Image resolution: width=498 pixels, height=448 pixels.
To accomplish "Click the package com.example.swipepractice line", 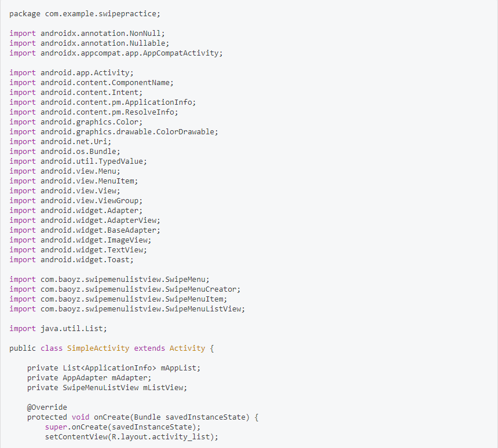I will [x=85, y=14].
